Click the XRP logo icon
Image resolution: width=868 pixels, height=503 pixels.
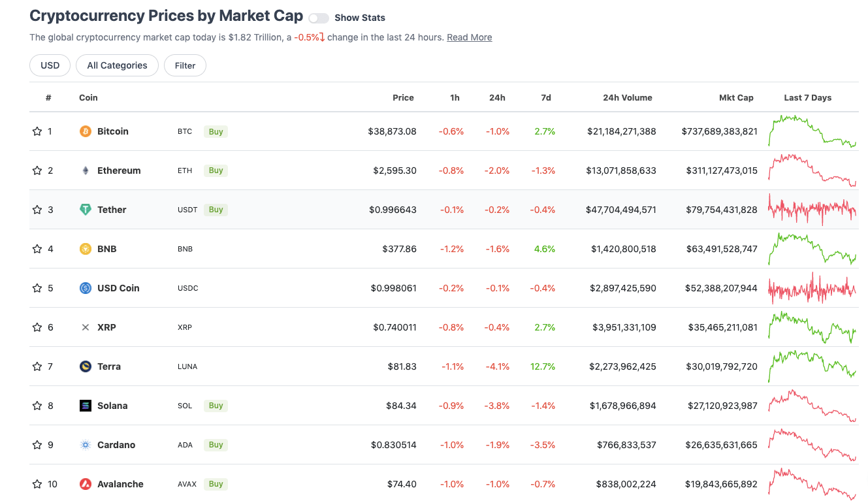(x=86, y=327)
